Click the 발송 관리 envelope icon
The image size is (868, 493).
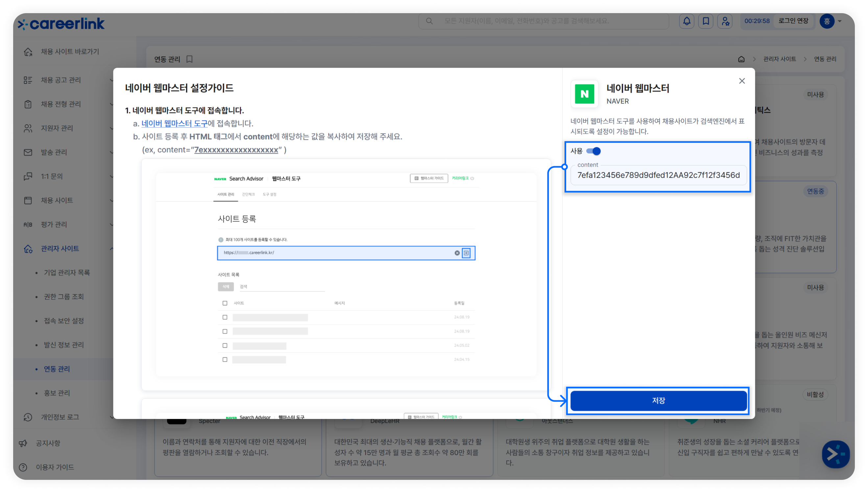coord(28,152)
